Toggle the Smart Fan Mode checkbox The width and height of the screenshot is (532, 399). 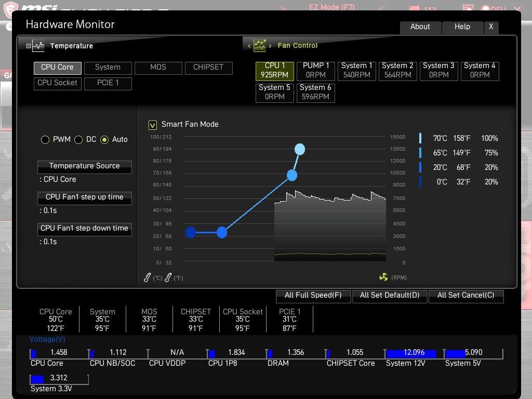click(153, 125)
